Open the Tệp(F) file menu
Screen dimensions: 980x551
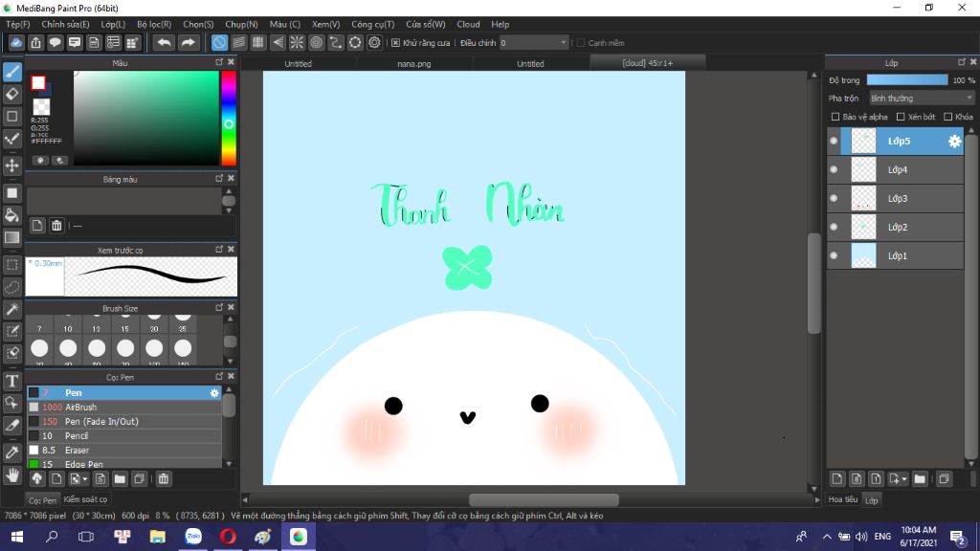[x=18, y=24]
